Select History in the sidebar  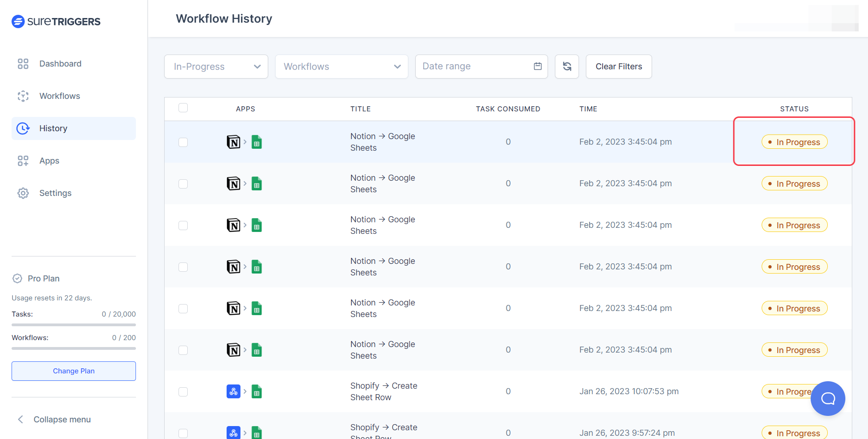point(74,128)
